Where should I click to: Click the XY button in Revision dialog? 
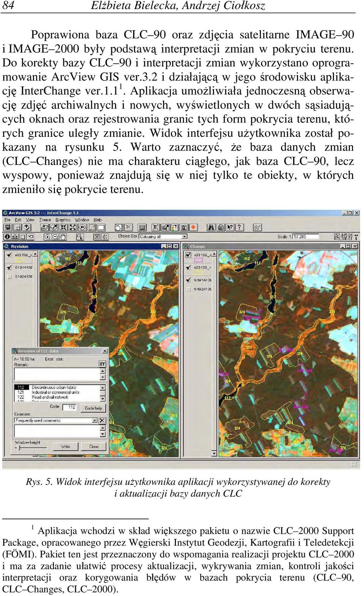(102, 364)
